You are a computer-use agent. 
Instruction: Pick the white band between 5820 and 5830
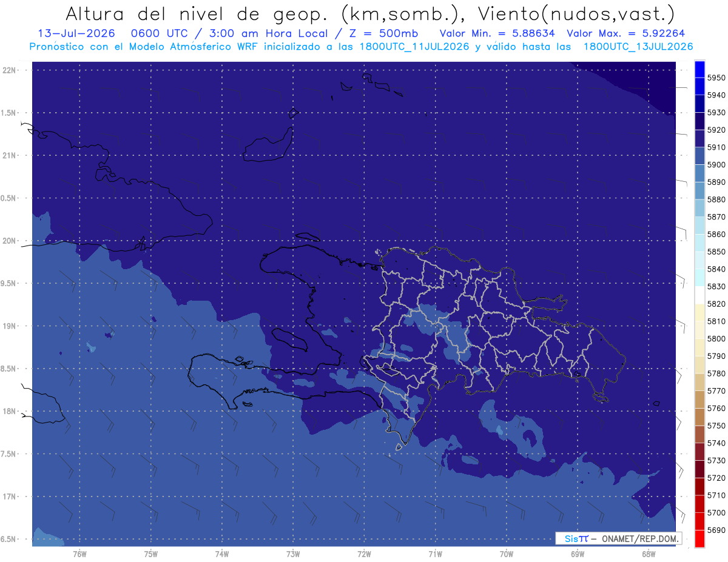pos(699,295)
